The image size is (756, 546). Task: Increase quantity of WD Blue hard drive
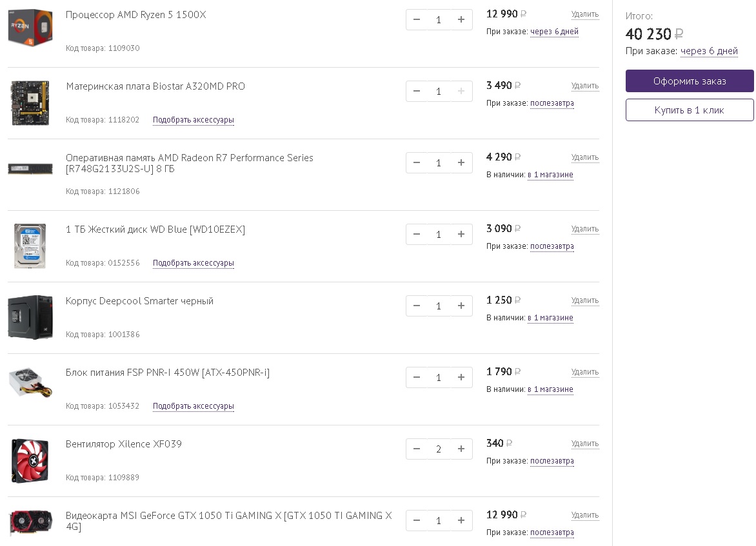point(461,235)
